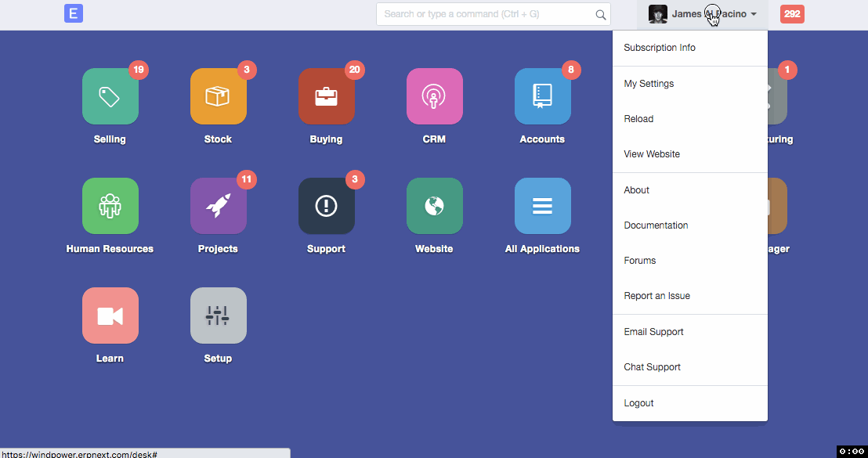The height and width of the screenshot is (458, 868).
Task: Open the Website globe icon
Action: (435, 206)
